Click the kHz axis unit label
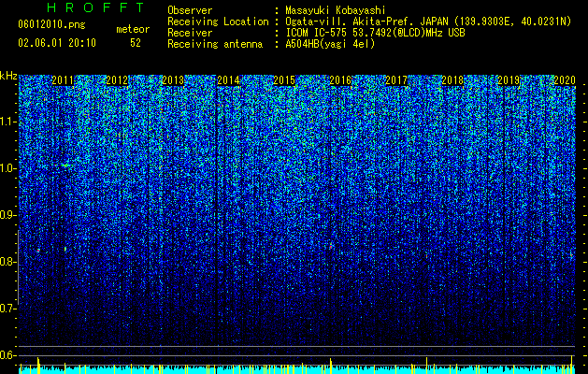Viewport: 588px width, 374px height. [8, 76]
